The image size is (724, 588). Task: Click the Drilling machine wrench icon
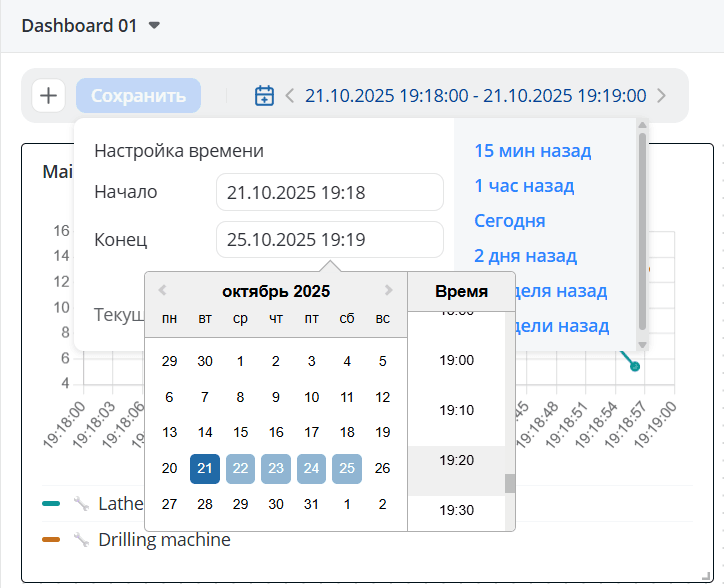tap(81, 540)
